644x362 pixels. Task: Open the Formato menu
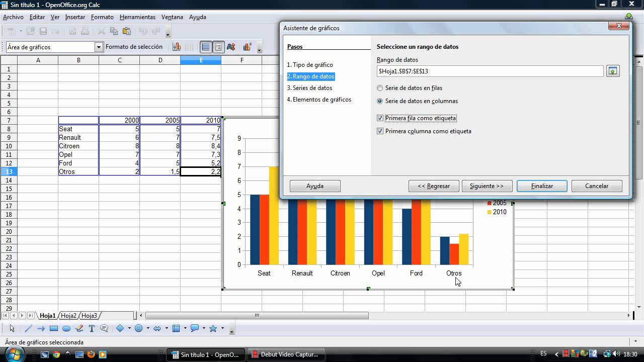(102, 17)
